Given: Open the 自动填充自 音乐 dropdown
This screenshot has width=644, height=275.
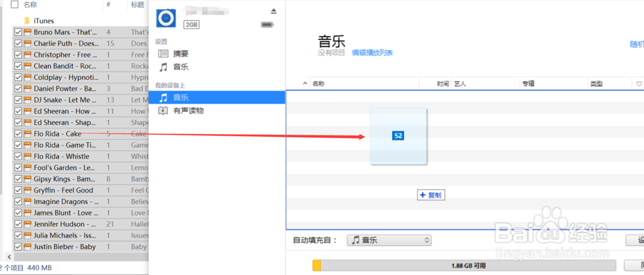Looking at the screenshot, I should pos(389,240).
